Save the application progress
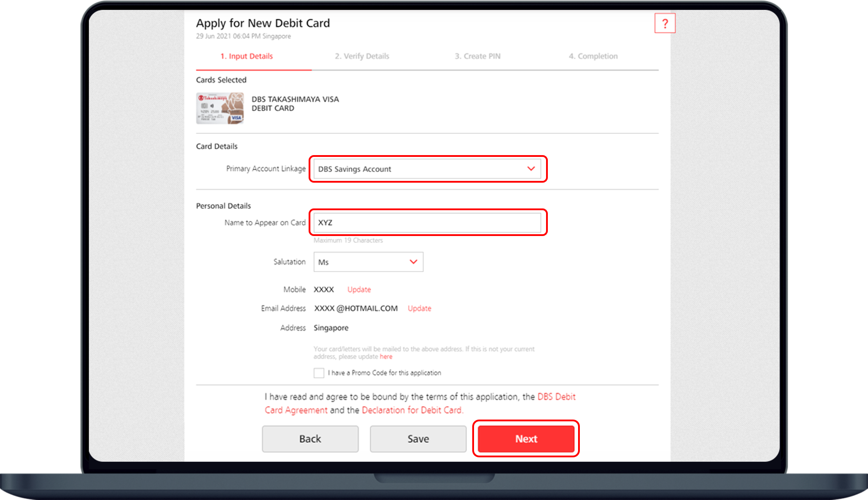This screenshot has height=500, width=868. [418, 439]
